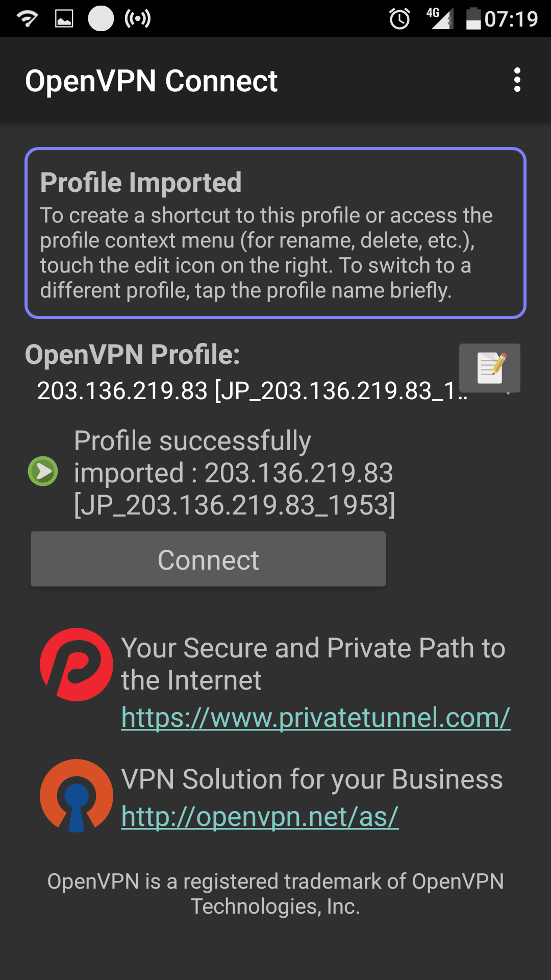551x980 pixels.
Task: Tap the green arrow status icon
Action: tap(43, 471)
